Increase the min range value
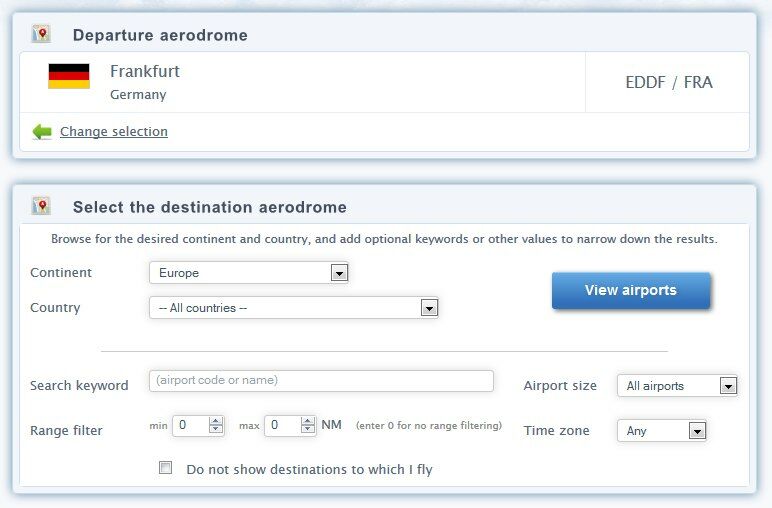The image size is (772, 508). 216,421
